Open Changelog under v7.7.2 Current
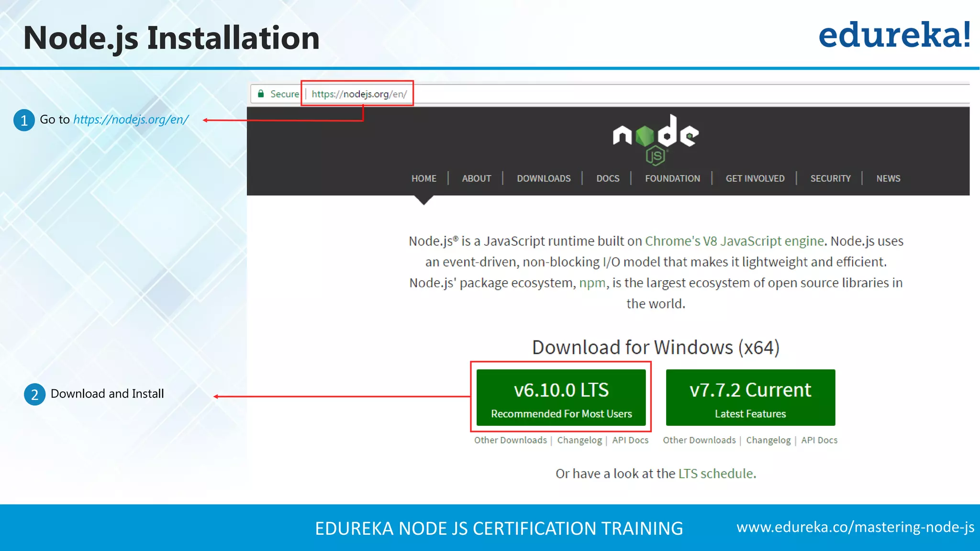 768,440
